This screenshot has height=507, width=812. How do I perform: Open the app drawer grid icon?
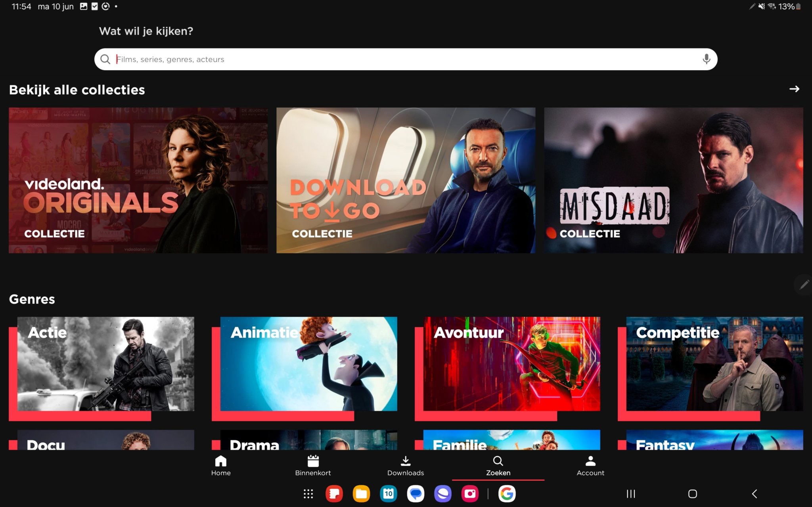pos(308,494)
